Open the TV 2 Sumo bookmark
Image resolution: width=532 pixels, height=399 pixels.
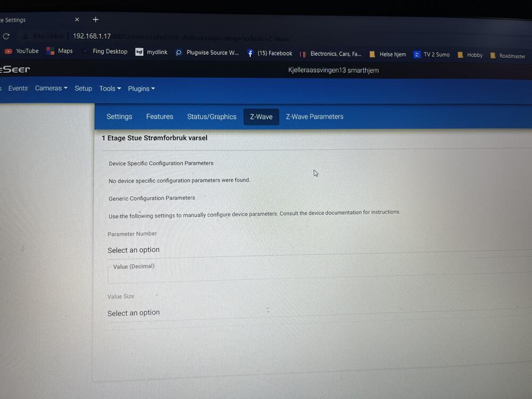click(431, 55)
